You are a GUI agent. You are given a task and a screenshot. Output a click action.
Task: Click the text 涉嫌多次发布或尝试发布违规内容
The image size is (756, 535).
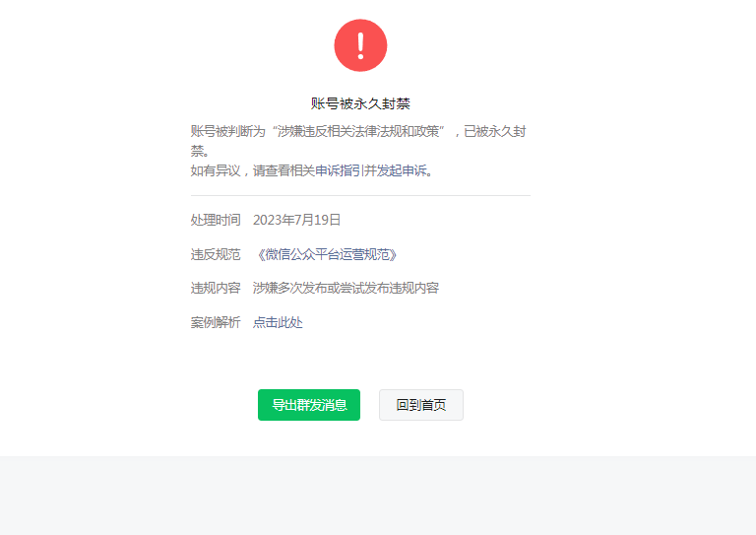tap(346, 288)
